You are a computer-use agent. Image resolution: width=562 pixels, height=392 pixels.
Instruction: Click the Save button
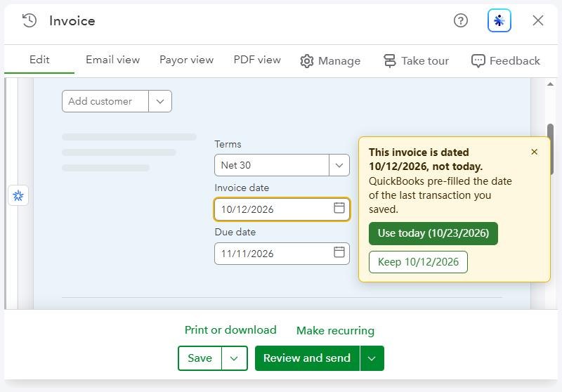click(x=200, y=358)
